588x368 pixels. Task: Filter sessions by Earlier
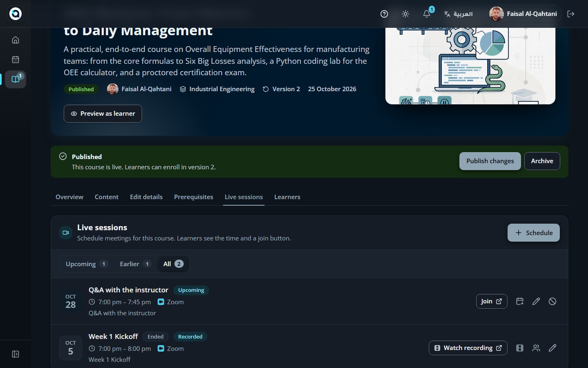click(136, 264)
